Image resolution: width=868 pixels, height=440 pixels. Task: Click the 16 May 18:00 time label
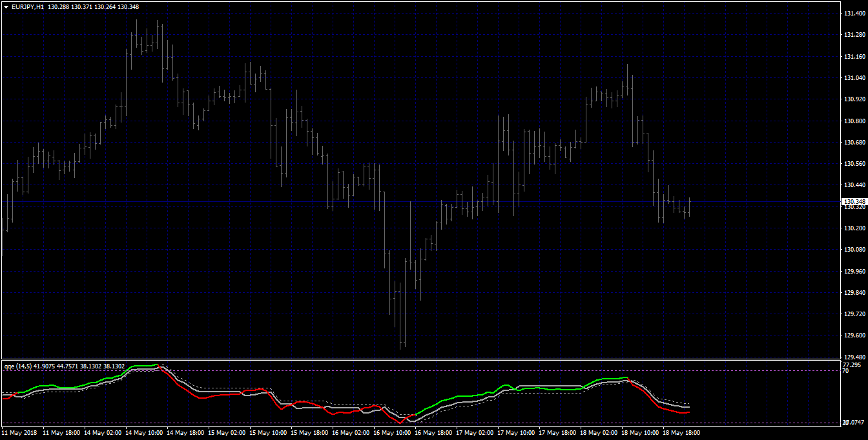[433, 433]
